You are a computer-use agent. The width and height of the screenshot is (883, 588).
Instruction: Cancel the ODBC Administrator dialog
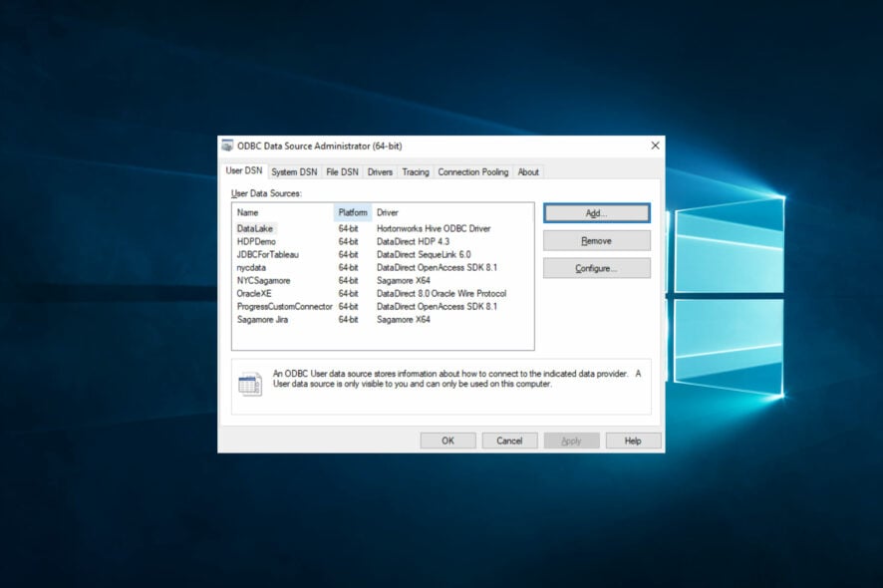tap(509, 441)
